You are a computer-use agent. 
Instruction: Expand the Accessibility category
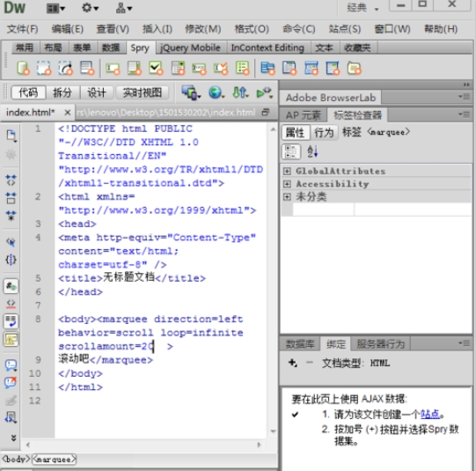(287, 184)
